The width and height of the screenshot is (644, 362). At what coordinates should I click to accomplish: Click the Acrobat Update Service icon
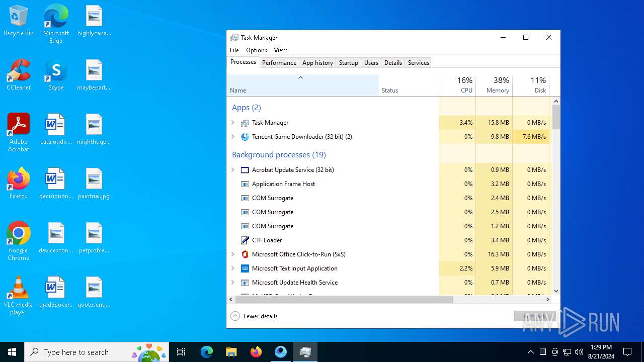(x=245, y=170)
